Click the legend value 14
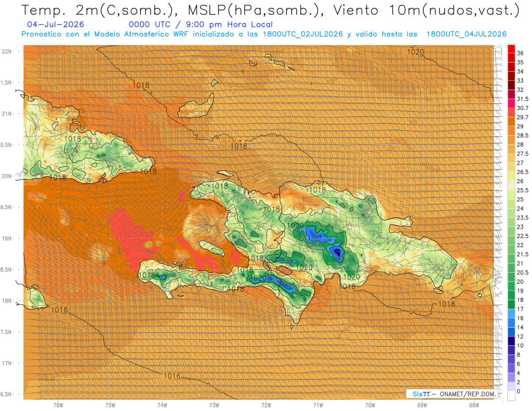The image size is (532, 411). pyautogui.click(x=520, y=327)
